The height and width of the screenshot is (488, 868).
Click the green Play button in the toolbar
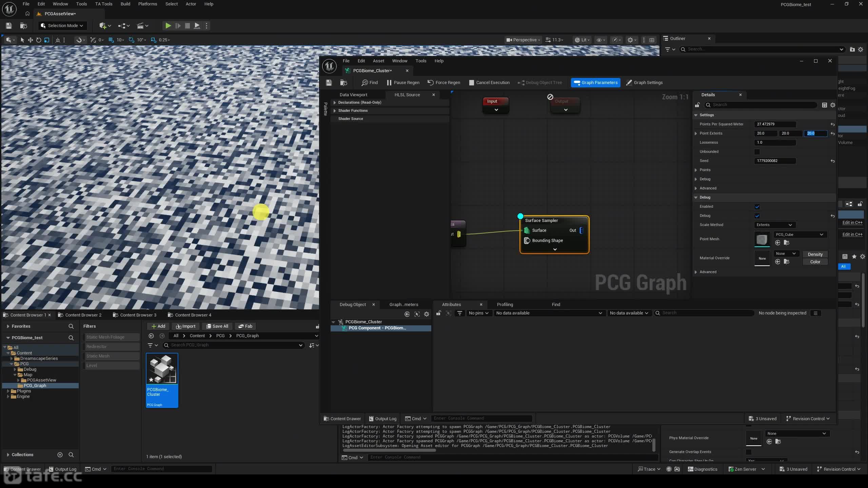[x=168, y=25]
